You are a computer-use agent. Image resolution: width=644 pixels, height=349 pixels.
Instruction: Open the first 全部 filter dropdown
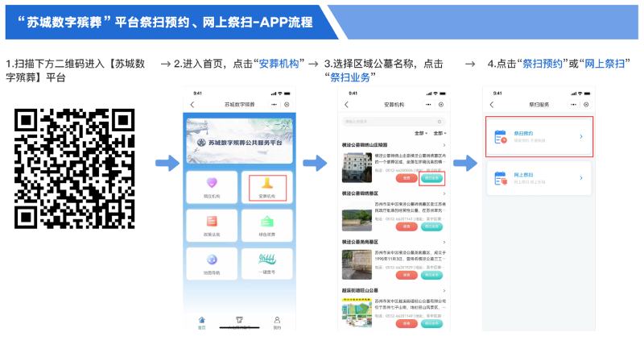click(x=419, y=133)
